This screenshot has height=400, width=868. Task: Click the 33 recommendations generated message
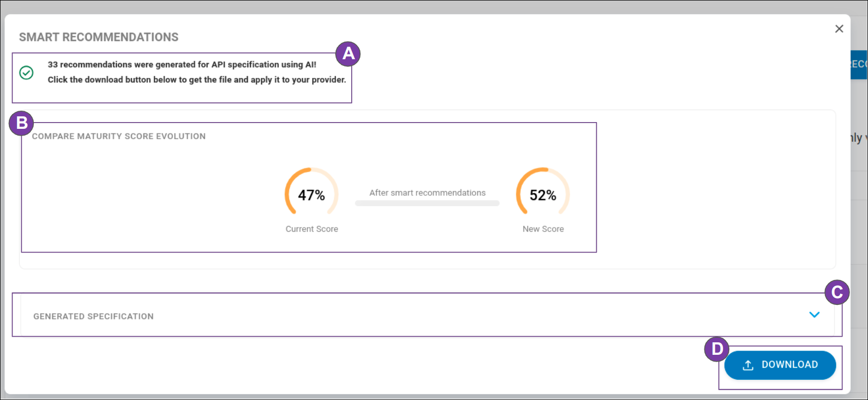point(182,65)
